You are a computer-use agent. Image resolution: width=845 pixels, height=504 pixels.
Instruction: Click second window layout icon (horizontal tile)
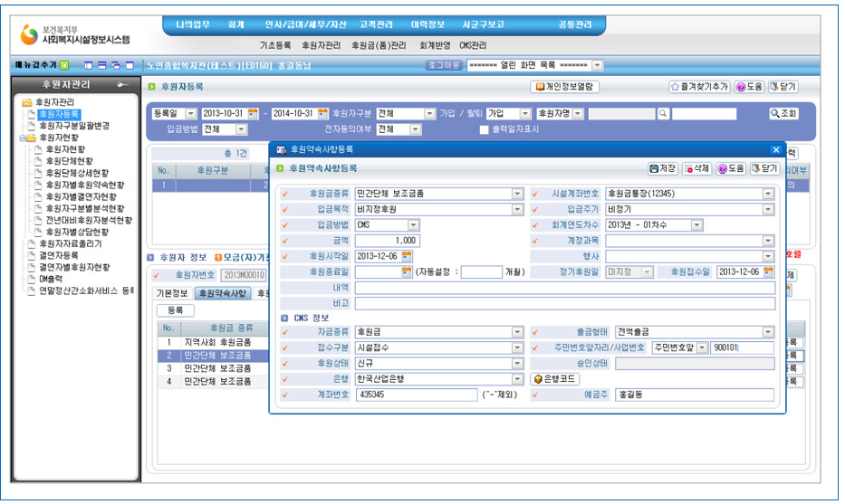tap(101, 66)
